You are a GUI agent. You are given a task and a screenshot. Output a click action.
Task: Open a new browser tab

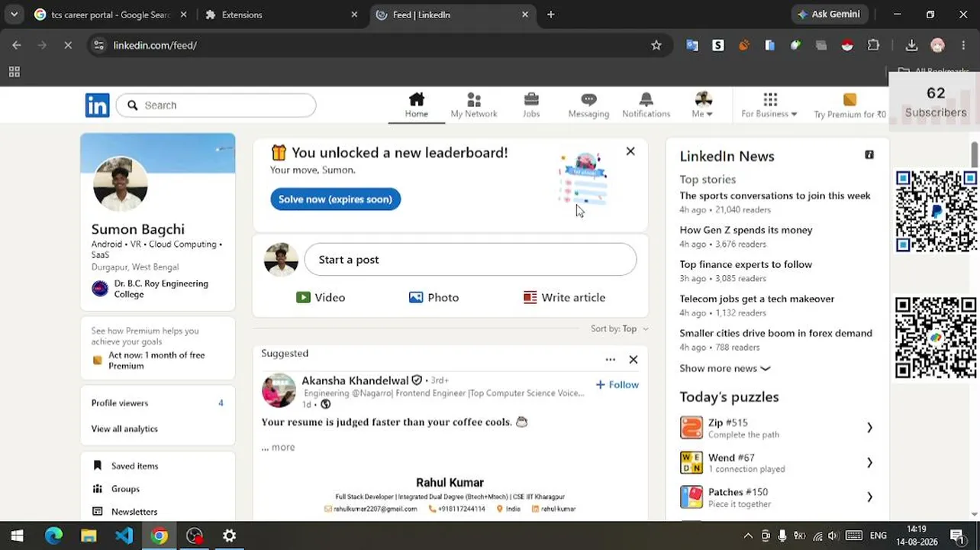(551, 15)
